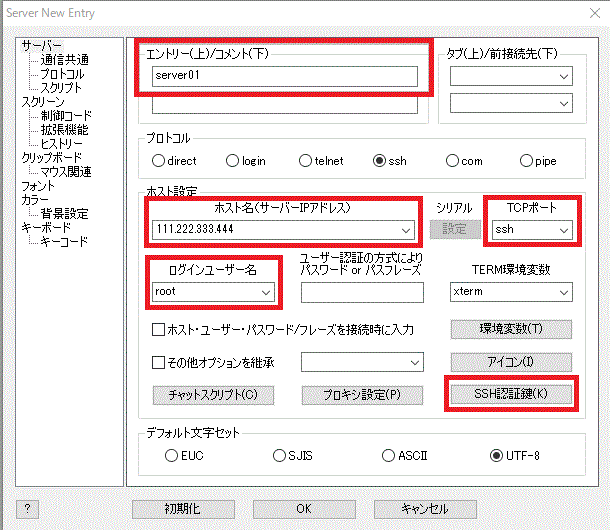Select スクリーン in the settings tree

coord(43,102)
